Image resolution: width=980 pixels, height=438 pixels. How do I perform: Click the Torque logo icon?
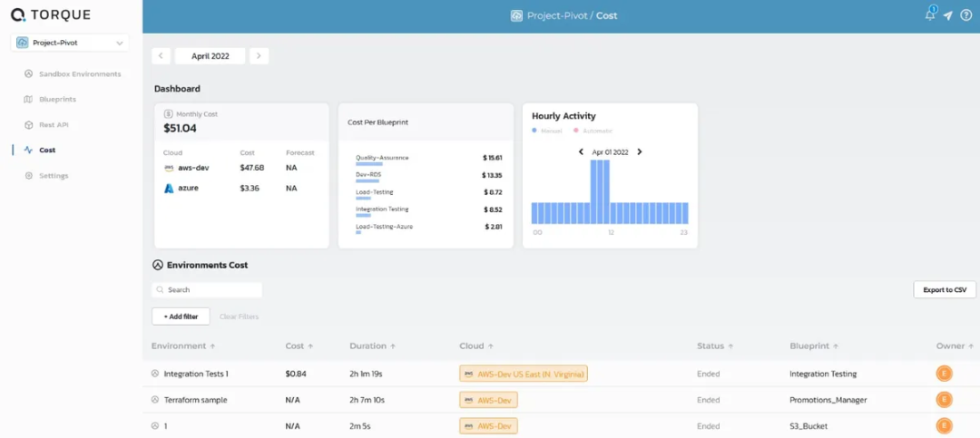[18, 15]
